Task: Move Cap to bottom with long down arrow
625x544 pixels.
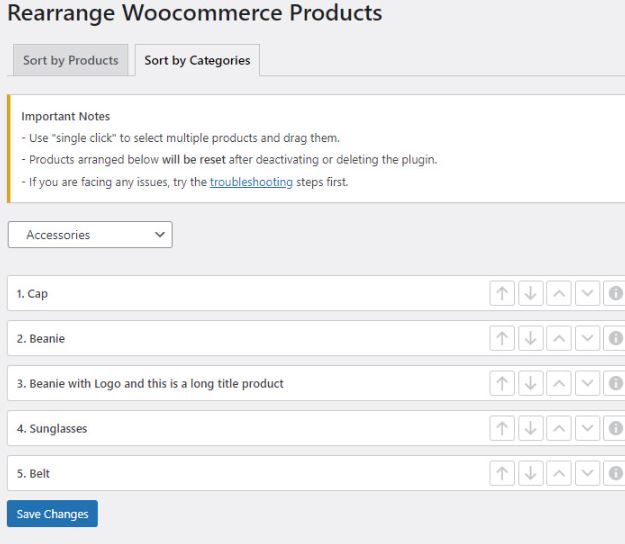Action: [531, 293]
